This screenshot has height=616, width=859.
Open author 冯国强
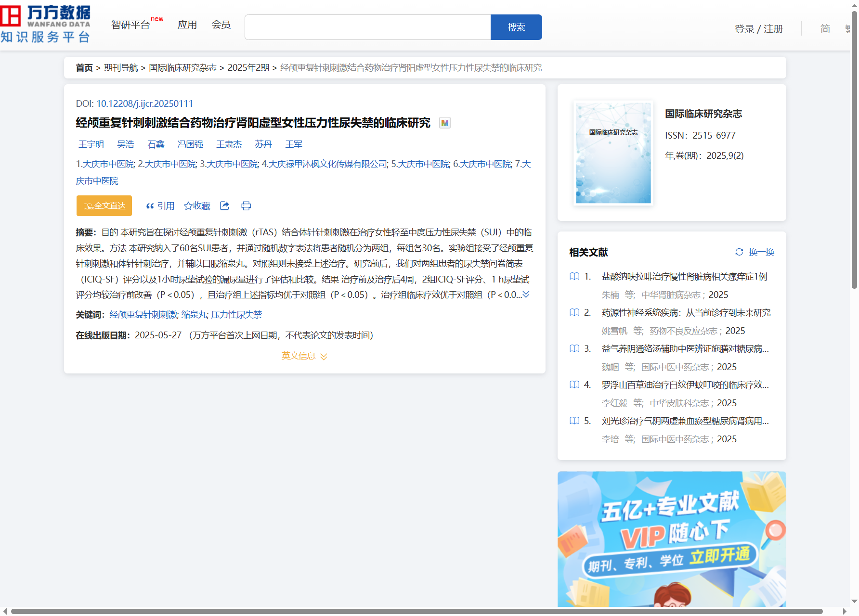[x=190, y=144]
